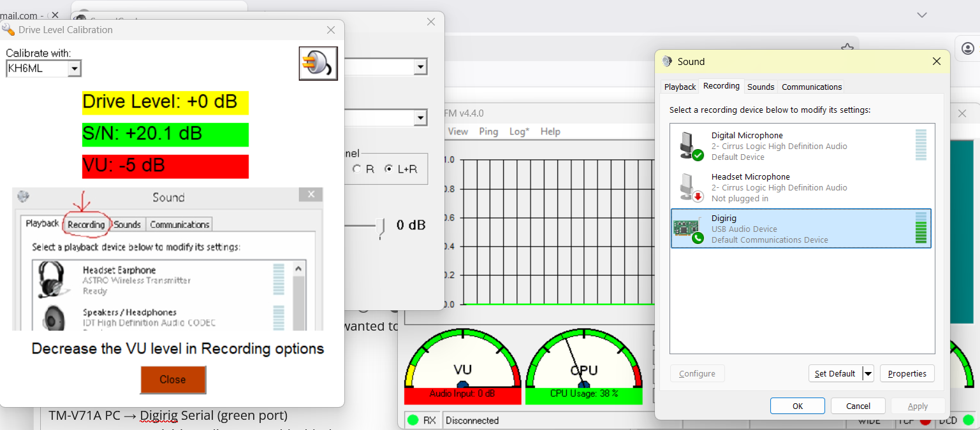
Task: Click the browser profile avatar icon
Action: tap(967, 48)
